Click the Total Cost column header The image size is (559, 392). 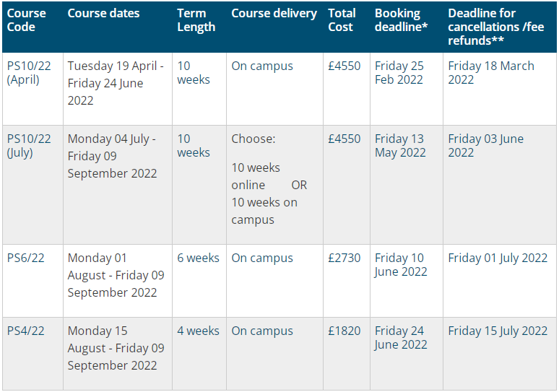[x=342, y=20]
